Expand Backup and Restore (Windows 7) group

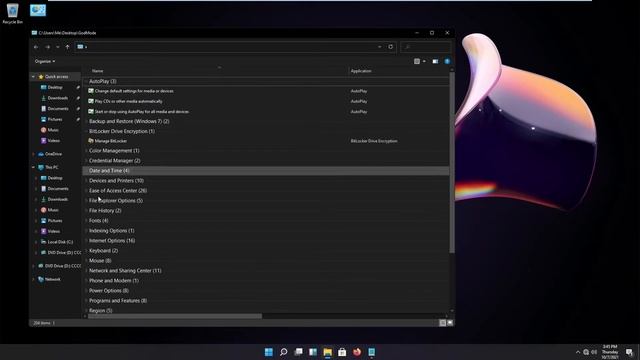[86, 122]
